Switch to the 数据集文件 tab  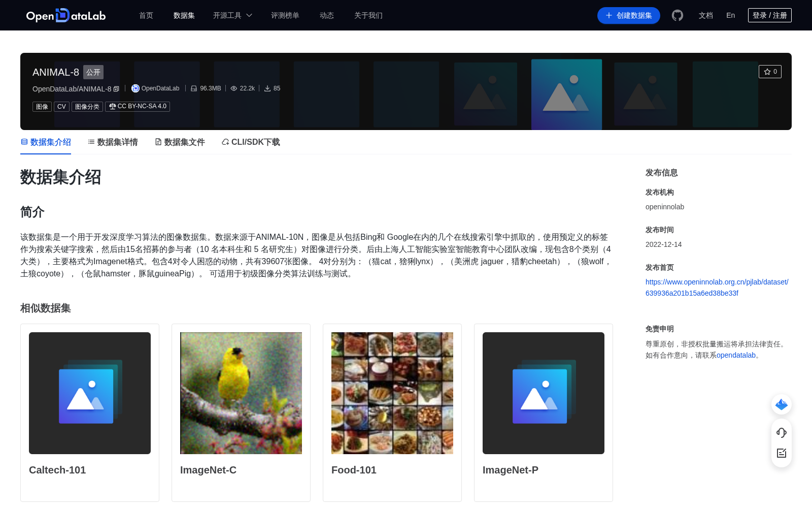coord(180,142)
